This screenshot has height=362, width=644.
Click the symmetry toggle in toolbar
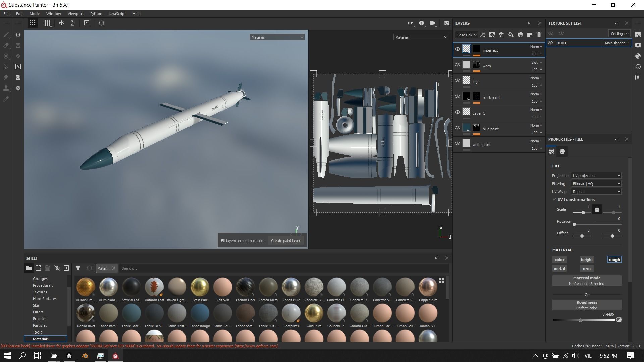click(61, 23)
